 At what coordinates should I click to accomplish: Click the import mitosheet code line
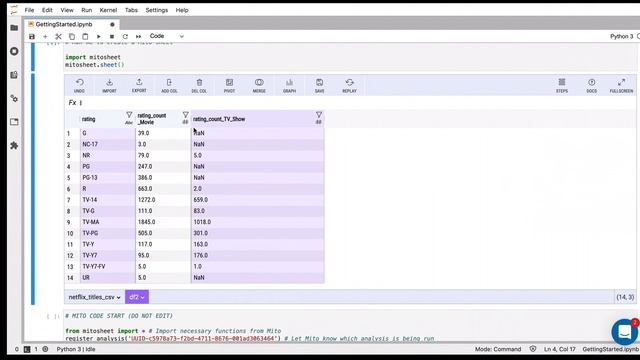click(93, 57)
